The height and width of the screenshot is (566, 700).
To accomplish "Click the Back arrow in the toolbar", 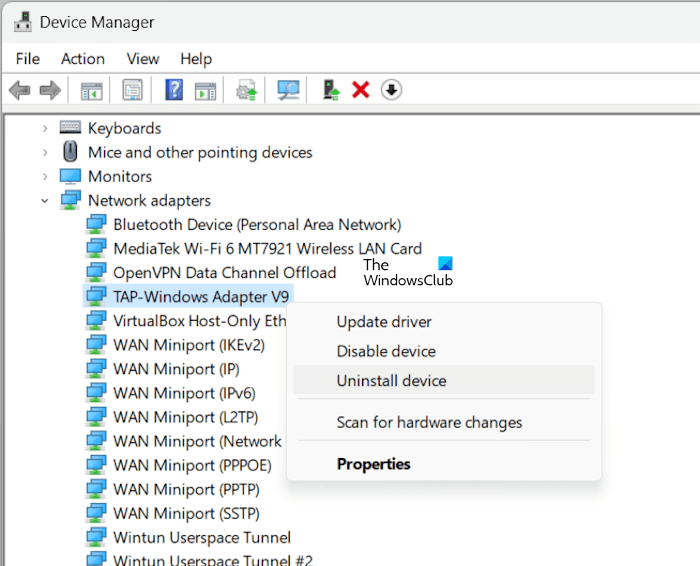I will [x=19, y=90].
